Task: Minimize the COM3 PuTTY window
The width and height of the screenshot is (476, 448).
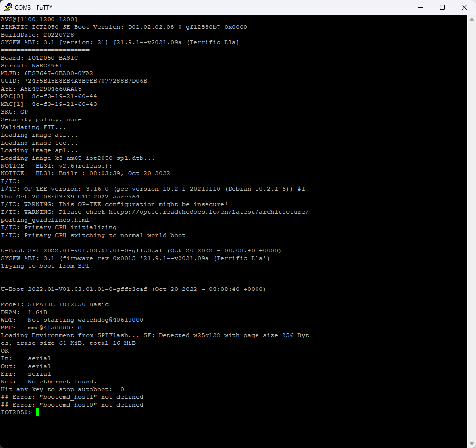Action: pos(421,7)
